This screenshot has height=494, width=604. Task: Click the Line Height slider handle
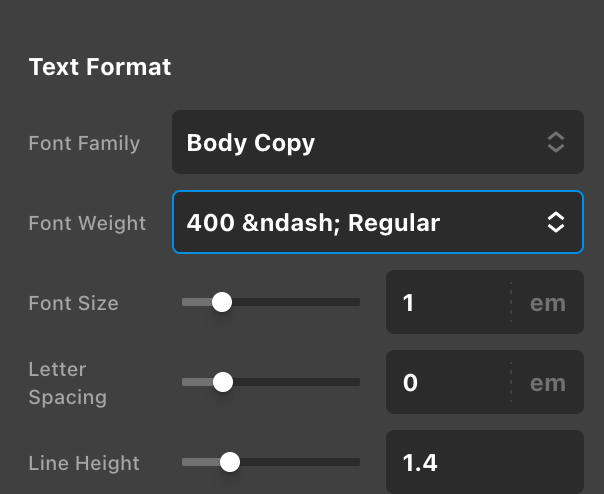pyautogui.click(x=229, y=462)
